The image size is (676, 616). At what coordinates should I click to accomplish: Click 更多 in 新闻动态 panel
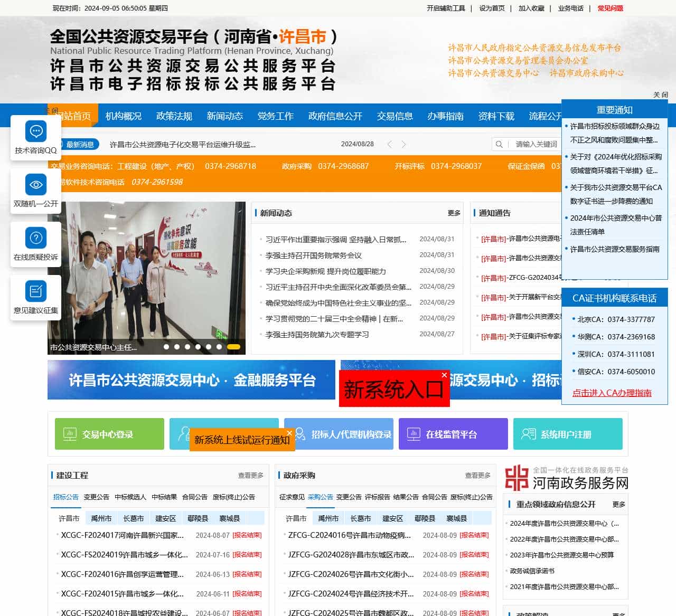point(454,213)
